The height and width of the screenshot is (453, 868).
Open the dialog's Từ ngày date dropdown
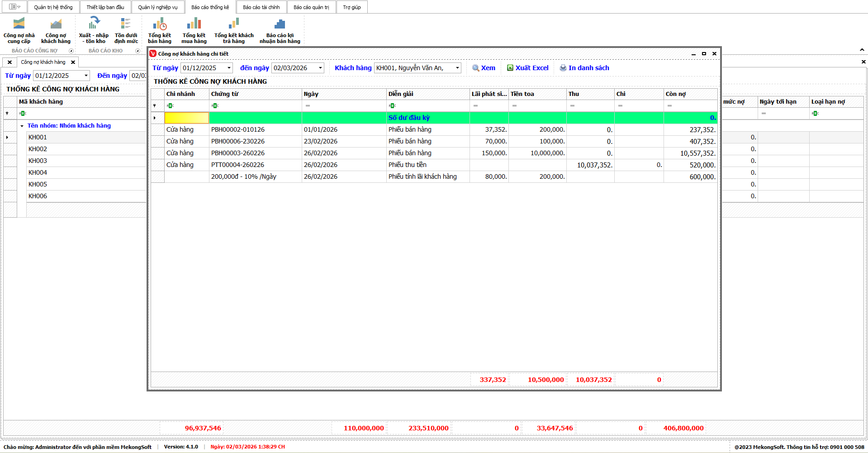(x=229, y=68)
